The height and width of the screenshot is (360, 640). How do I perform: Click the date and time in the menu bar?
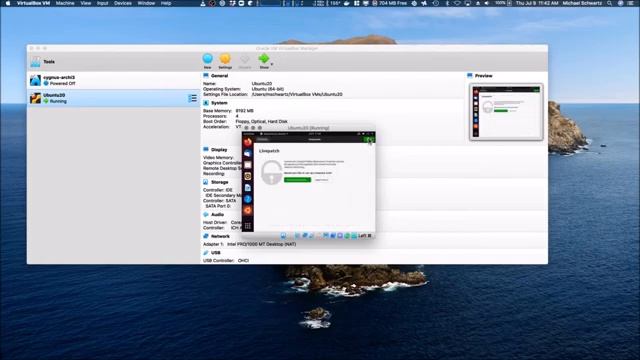536,3
